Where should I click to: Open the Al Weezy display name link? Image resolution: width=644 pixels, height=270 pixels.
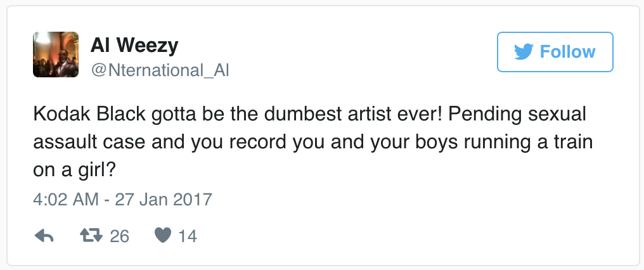pos(134,44)
